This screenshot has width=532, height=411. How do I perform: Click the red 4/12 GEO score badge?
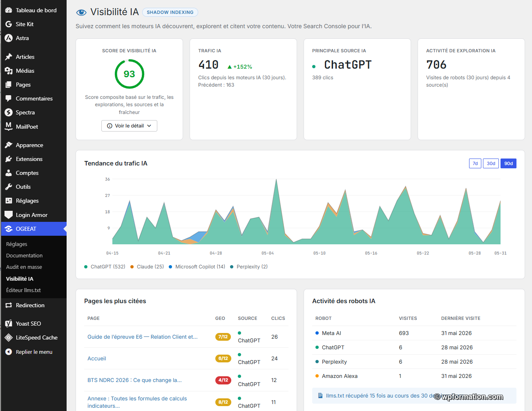click(x=223, y=380)
